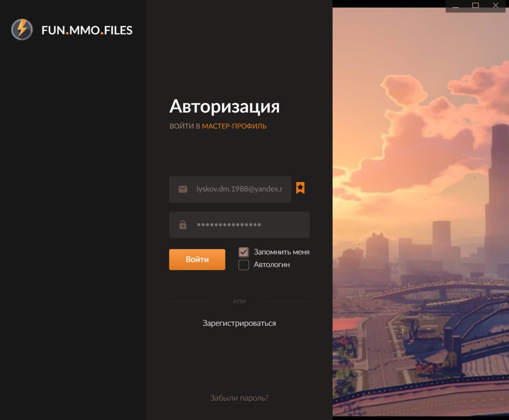Image resolution: width=509 pixels, height=420 pixels.
Task: Click the Забыли пароль? link
Action: (x=239, y=398)
